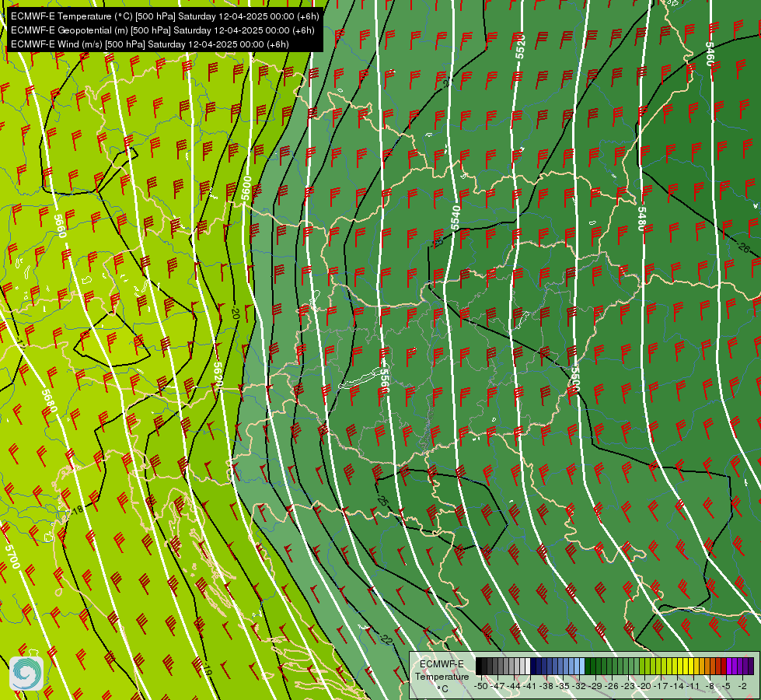This screenshot has width=761, height=700.
Task: Click the 5540 geopotential contour label
Action: click(x=455, y=218)
